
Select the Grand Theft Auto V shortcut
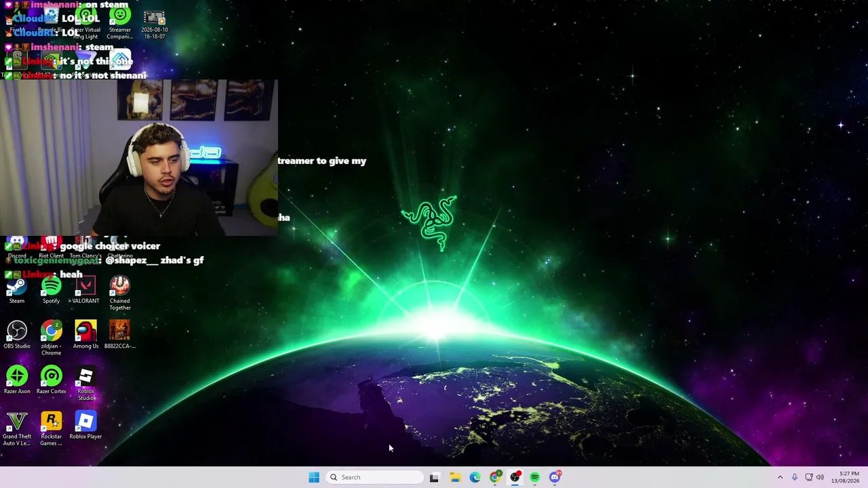pos(17,428)
